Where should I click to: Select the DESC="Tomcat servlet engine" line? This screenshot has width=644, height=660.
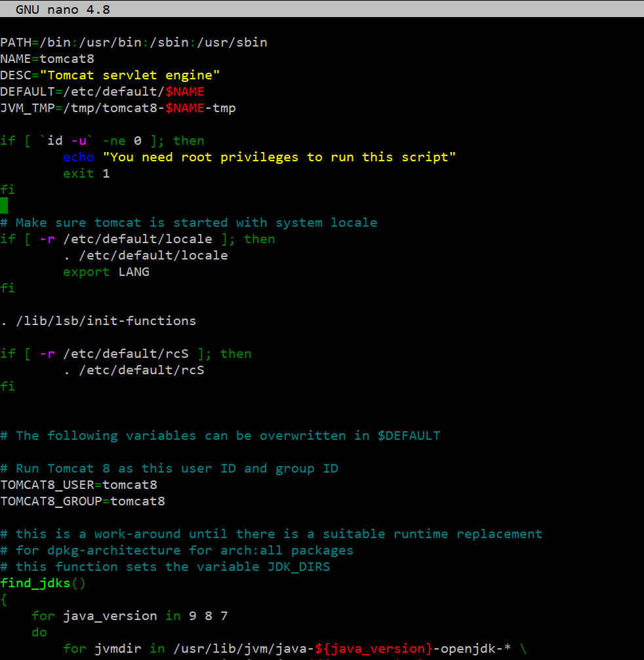(x=110, y=75)
